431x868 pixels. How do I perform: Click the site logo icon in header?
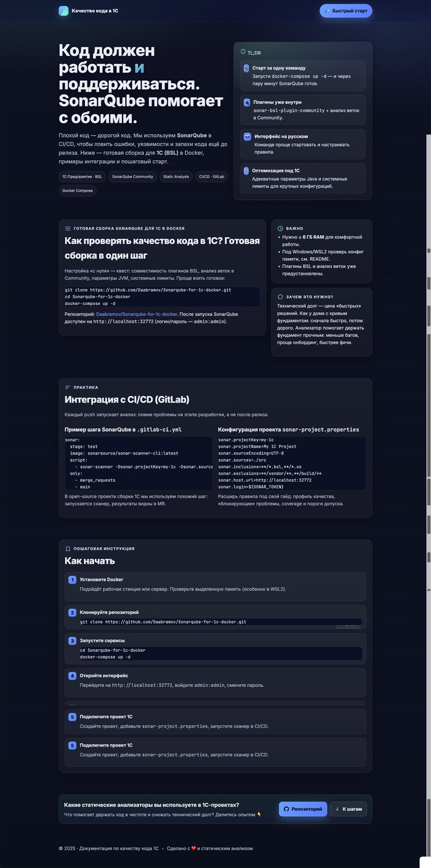pyautogui.click(x=63, y=11)
